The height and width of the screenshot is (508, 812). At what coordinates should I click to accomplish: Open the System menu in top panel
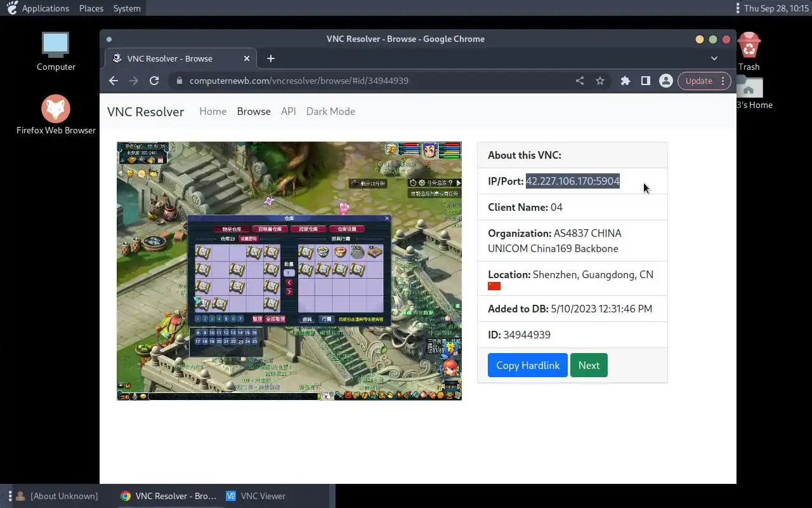127,8
